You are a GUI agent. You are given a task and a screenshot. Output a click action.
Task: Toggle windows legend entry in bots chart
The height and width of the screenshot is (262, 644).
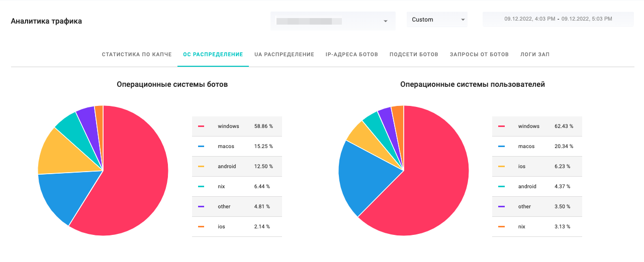click(x=228, y=126)
